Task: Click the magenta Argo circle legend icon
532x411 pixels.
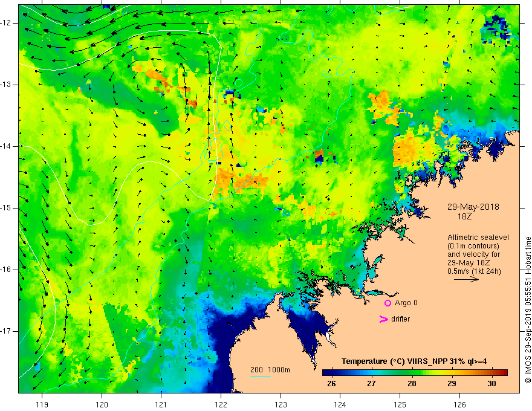Action: (388, 303)
